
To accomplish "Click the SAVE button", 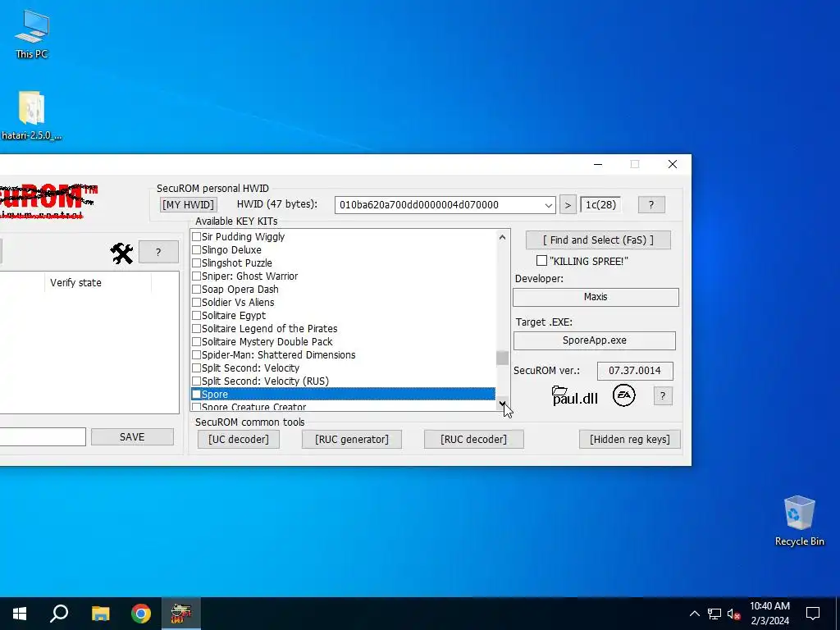I will pos(132,437).
